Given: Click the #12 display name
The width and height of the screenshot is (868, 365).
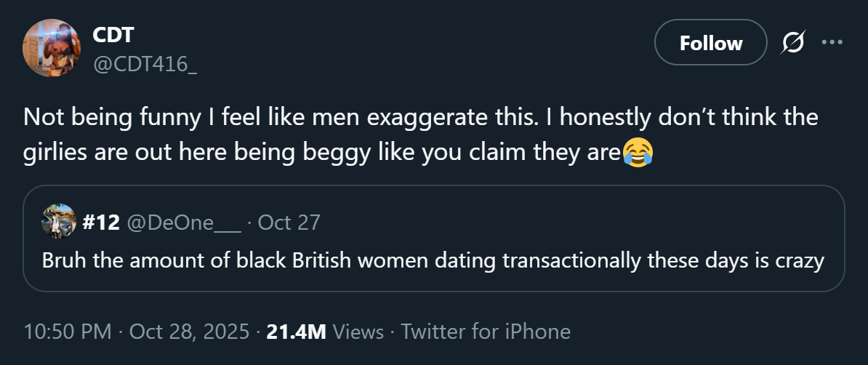Looking at the screenshot, I should click(x=101, y=222).
